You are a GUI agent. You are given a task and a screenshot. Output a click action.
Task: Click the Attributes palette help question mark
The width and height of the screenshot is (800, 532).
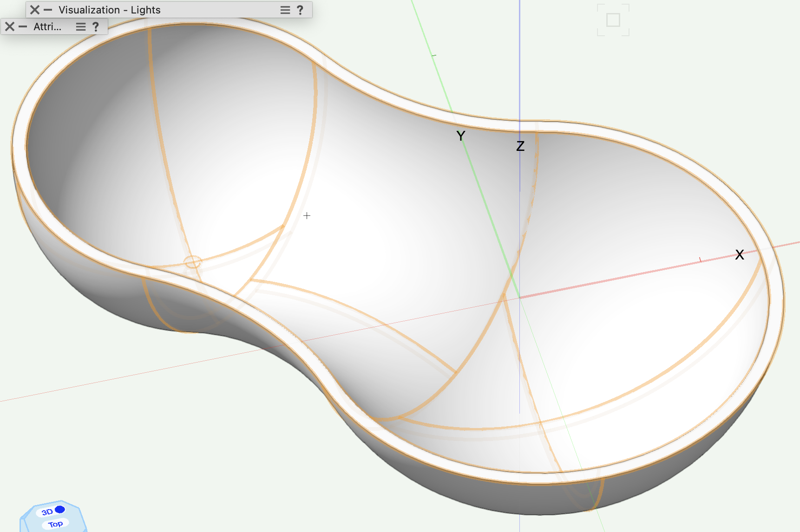coord(96,27)
